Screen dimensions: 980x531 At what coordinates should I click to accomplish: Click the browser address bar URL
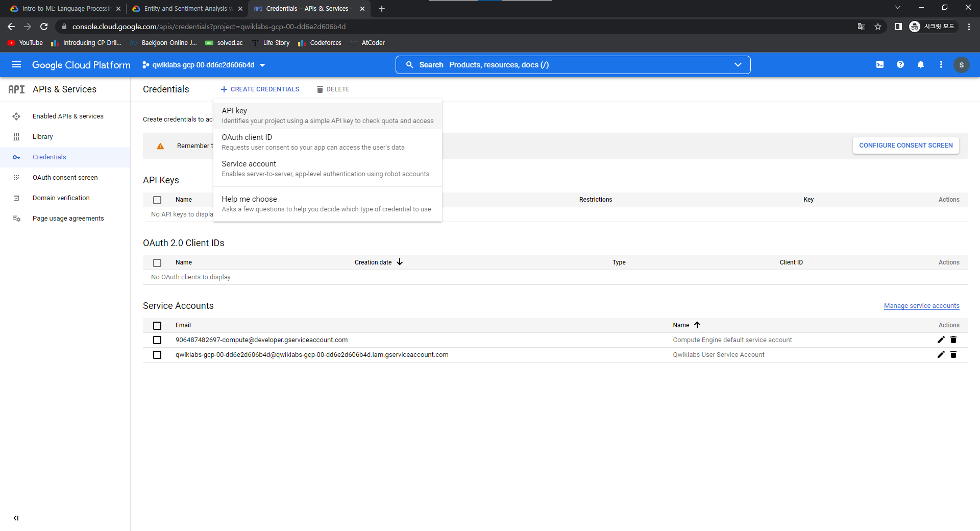[x=209, y=27]
